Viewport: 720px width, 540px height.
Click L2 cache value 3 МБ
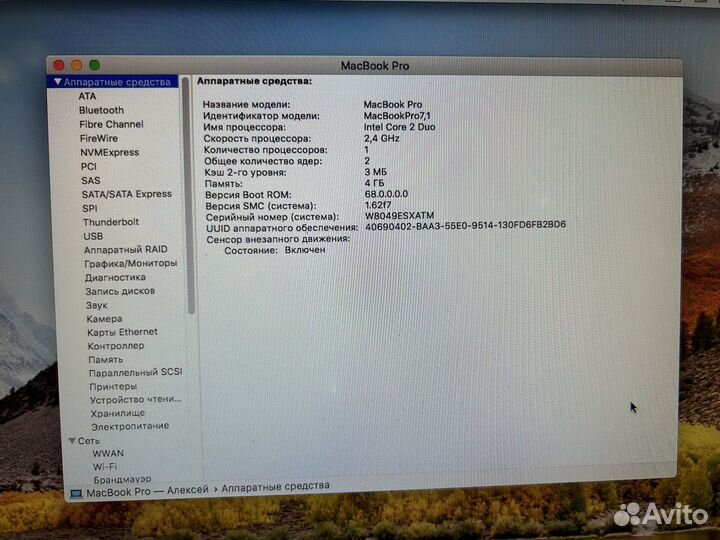click(376, 172)
